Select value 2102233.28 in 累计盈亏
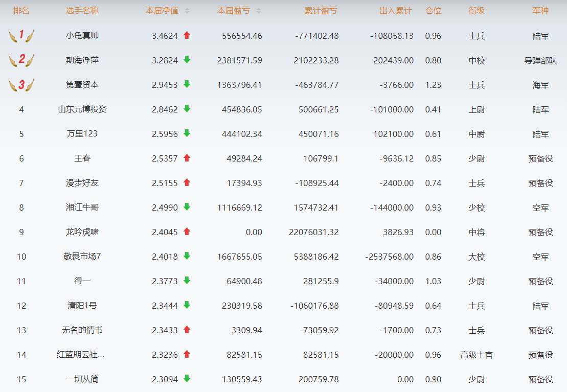 pos(316,60)
